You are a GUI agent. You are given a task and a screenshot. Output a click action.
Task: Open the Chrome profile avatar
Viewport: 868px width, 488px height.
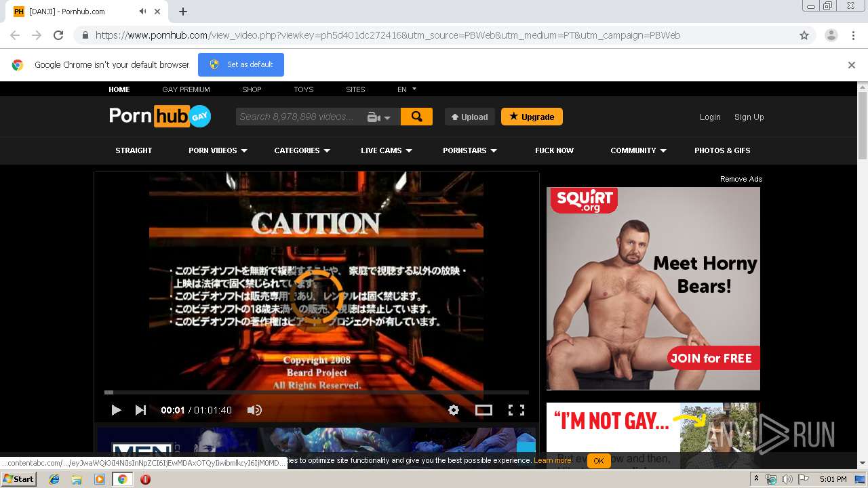pos(831,35)
